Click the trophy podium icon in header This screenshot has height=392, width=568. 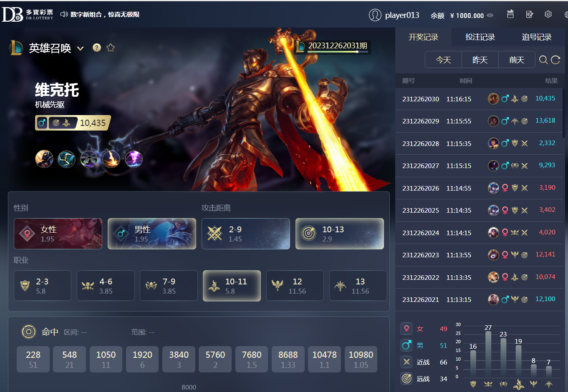click(x=510, y=14)
